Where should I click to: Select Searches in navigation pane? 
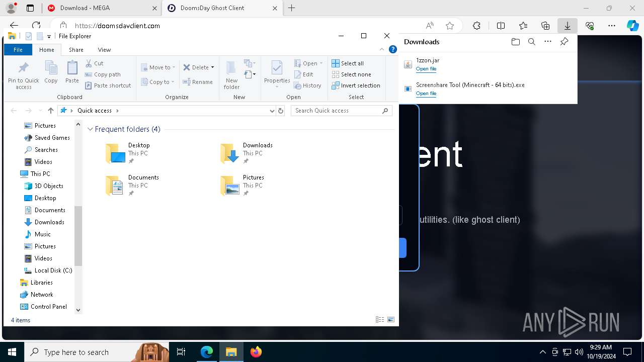(x=41, y=150)
